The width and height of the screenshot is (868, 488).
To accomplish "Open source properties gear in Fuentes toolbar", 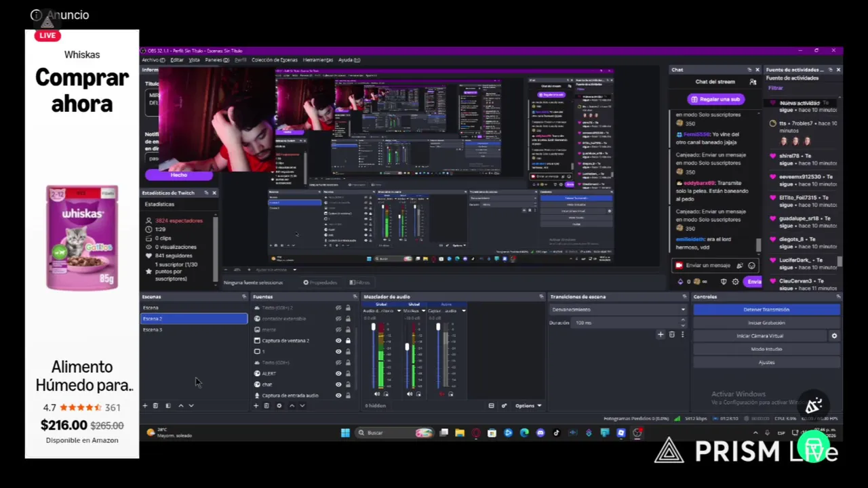I will click(x=279, y=405).
